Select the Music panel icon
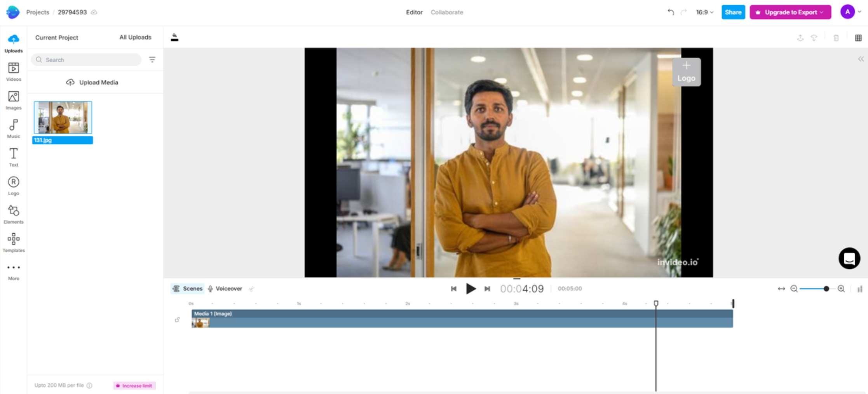Screen dimensions: 868x394 [14, 128]
